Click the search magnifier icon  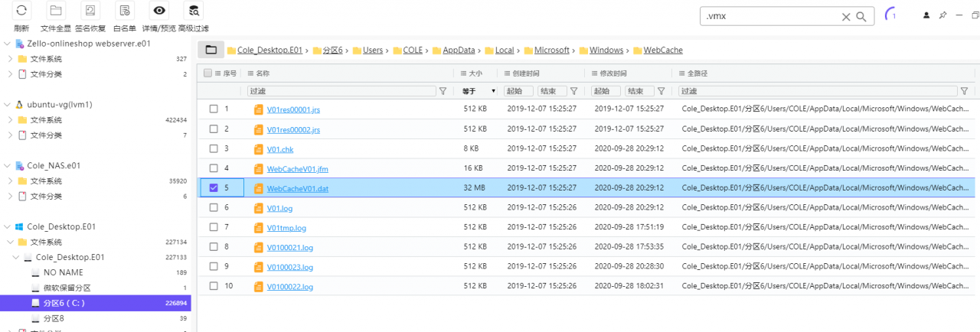(861, 16)
